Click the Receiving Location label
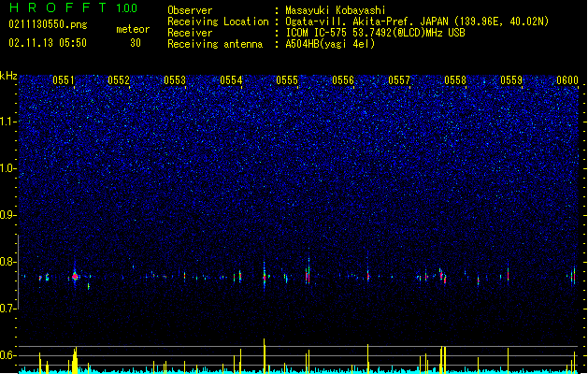The height and width of the screenshot is (374, 588). [218, 22]
